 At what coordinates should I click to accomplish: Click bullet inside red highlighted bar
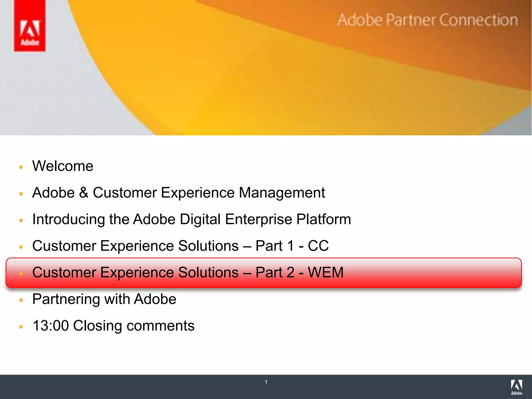point(21,274)
